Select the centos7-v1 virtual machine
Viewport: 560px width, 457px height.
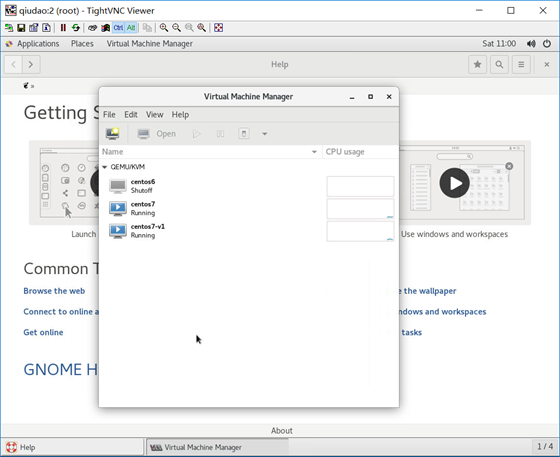(249, 231)
